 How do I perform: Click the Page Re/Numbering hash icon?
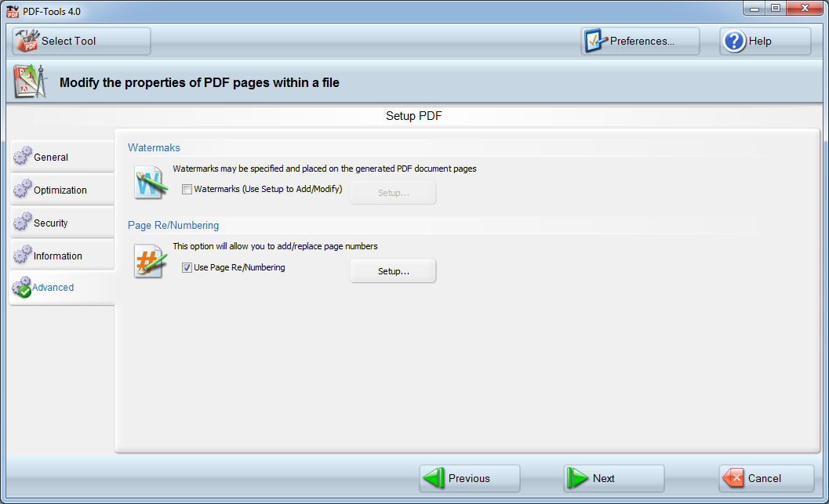coord(150,261)
